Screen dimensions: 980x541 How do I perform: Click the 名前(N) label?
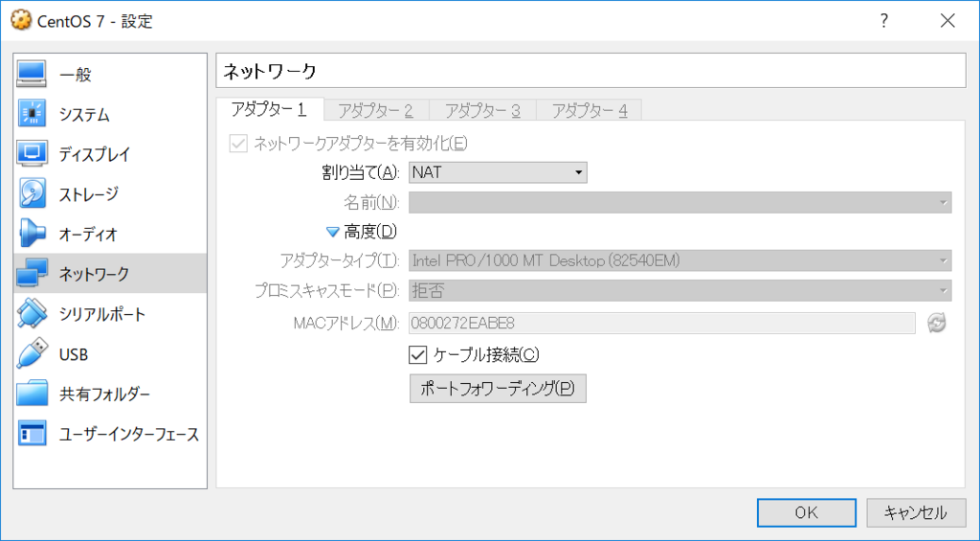[x=371, y=203]
